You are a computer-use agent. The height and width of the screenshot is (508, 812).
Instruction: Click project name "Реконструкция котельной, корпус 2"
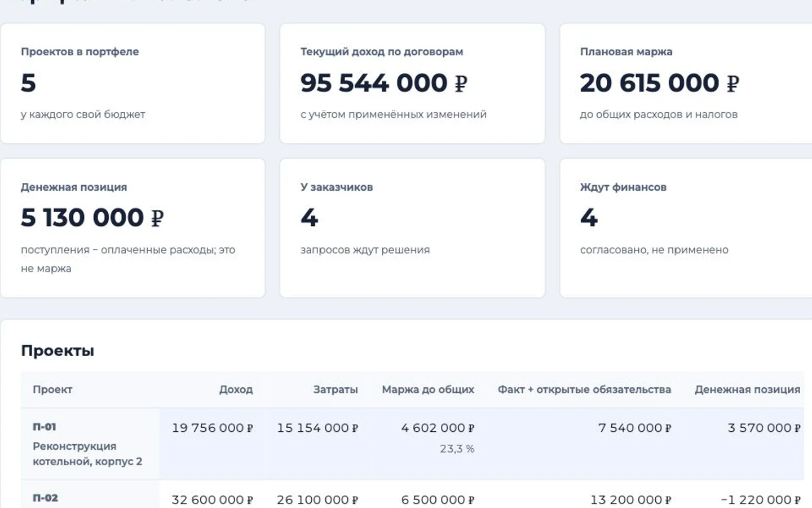tap(87, 454)
